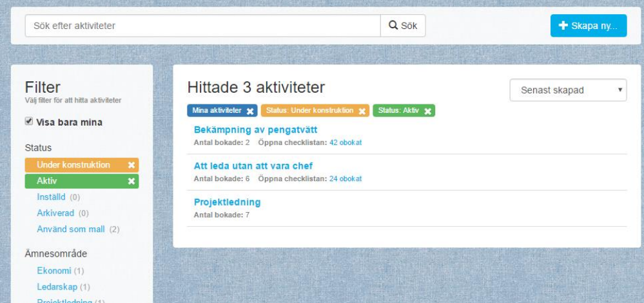Open the Projektledning activity link
Image resolution: width=644 pixels, height=303 pixels.
pos(227,202)
